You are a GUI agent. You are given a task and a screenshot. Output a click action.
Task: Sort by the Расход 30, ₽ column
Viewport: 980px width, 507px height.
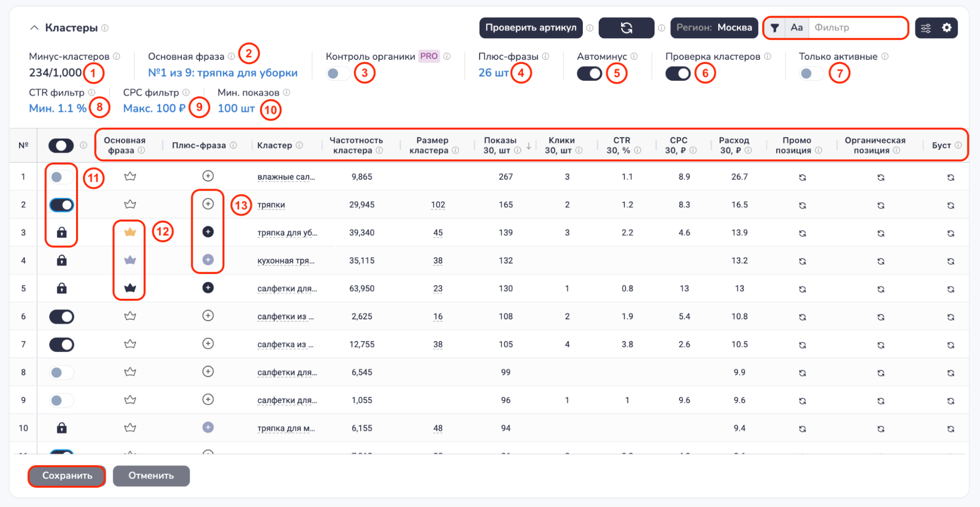[734, 145]
